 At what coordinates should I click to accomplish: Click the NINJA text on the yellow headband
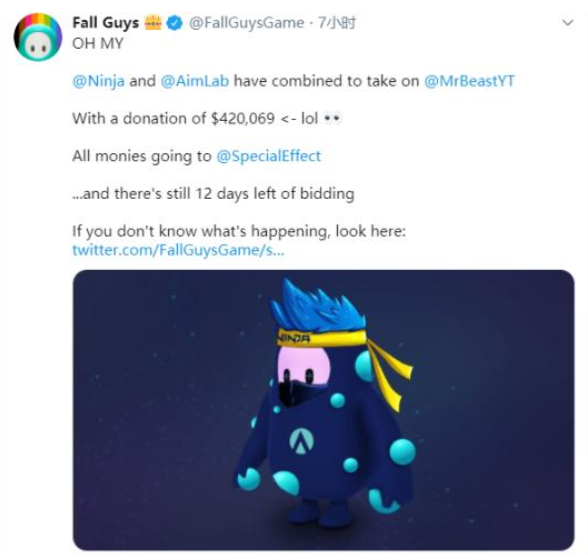pyautogui.click(x=294, y=338)
